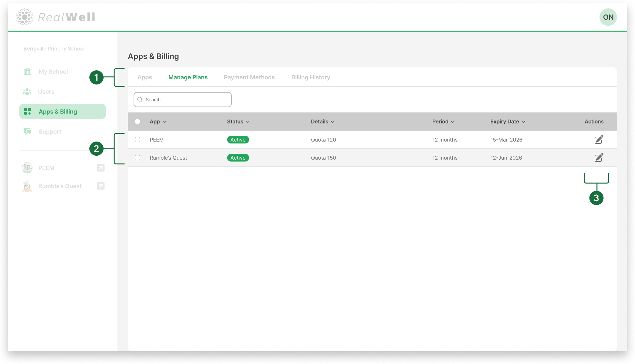Click the ON avatar in the top right
This screenshot has width=635, height=364.
point(608,17)
